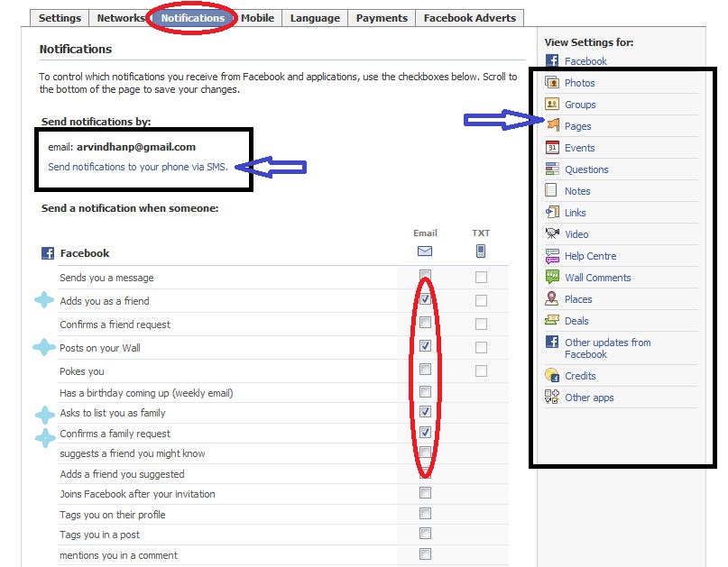Uncheck email for Asks to list you as family
The image size is (728, 567).
425,412
